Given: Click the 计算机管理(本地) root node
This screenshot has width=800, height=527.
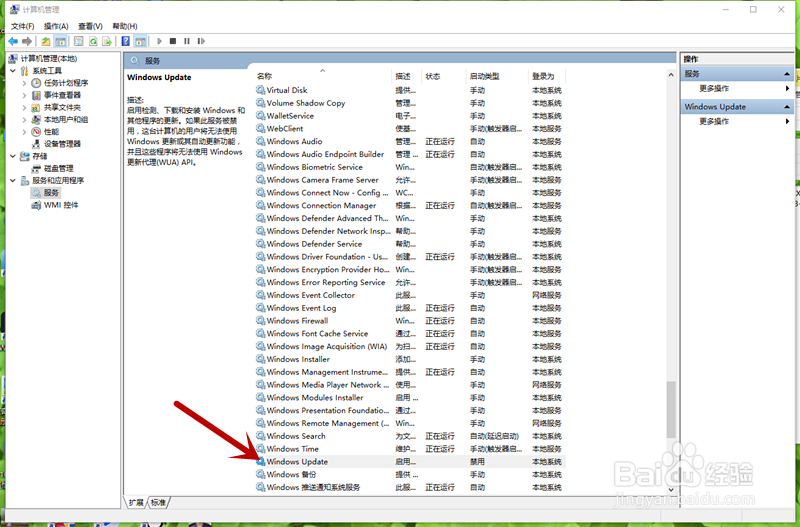Looking at the screenshot, I should tap(48, 59).
